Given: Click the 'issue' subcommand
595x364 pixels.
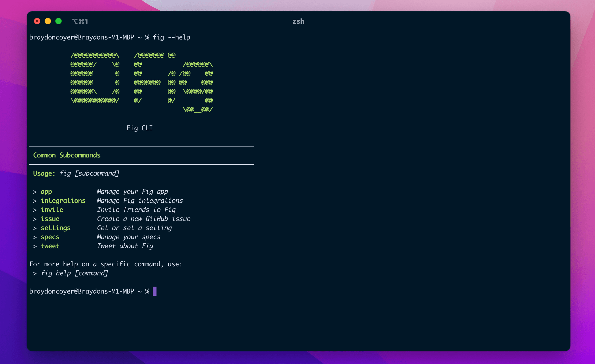Looking at the screenshot, I should (x=50, y=219).
